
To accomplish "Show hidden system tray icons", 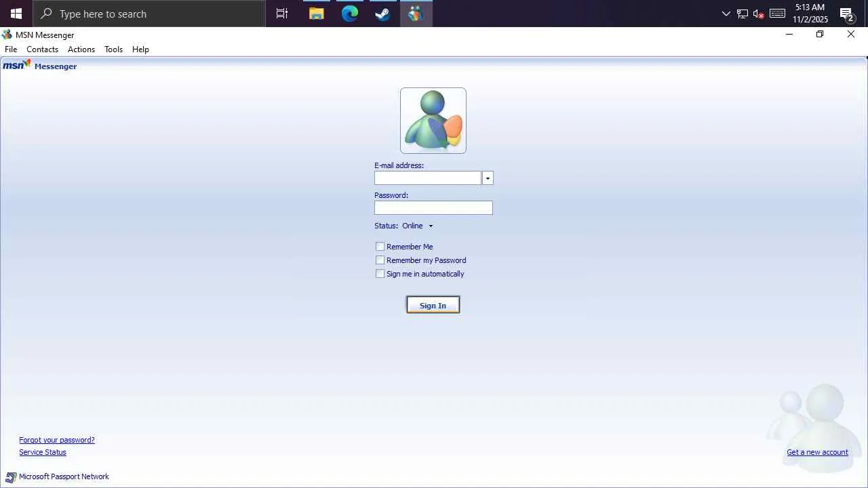I will pyautogui.click(x=726, y=14).
